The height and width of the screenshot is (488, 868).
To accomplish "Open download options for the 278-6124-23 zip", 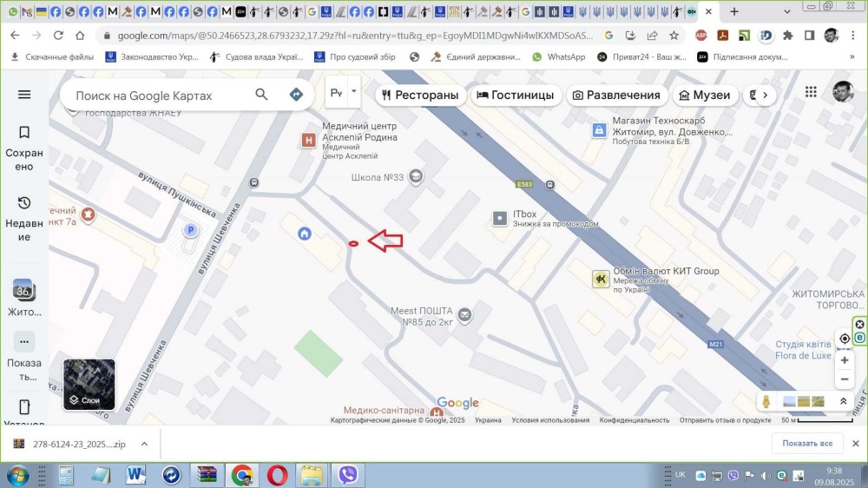I will [x=144, y=444].
